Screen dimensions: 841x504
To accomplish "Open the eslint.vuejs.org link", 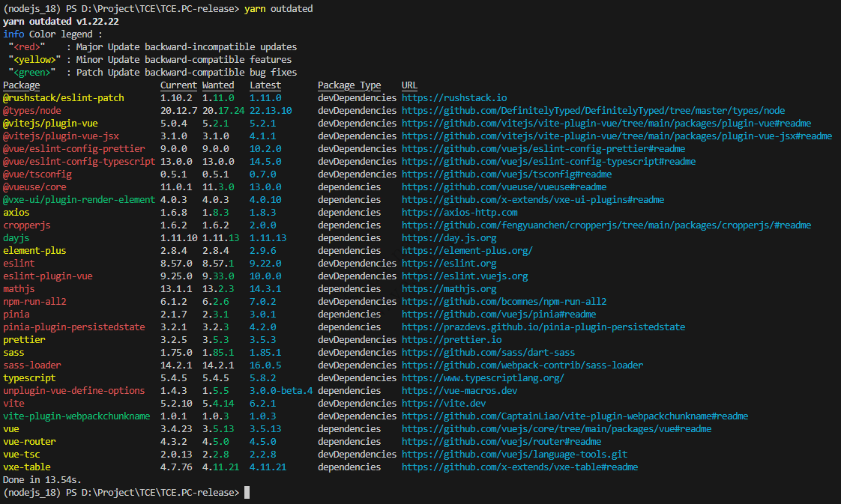I will pos(465,276).
